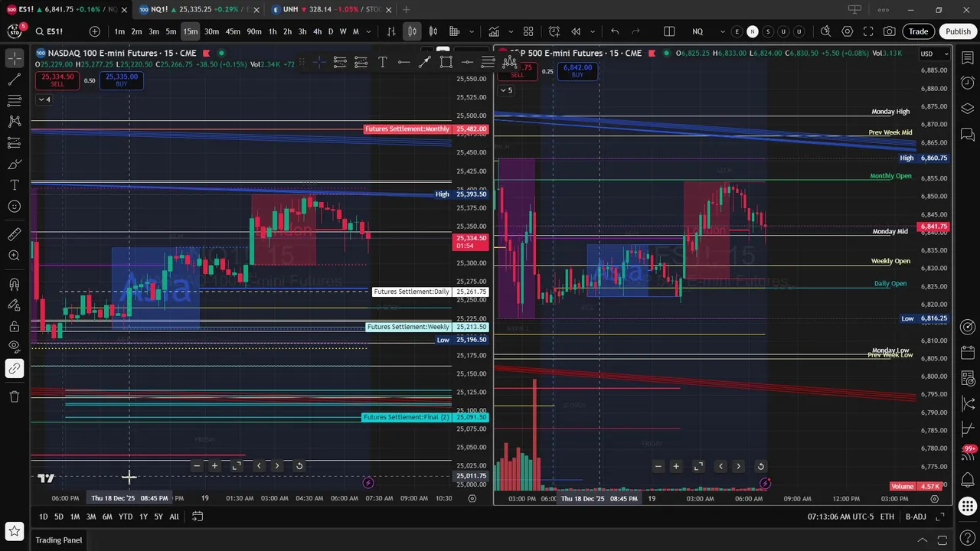The width and height of the screenshot is (980, 551).
Task: Select the text annotation tool in left sidebar
Action: coord(14,185)
